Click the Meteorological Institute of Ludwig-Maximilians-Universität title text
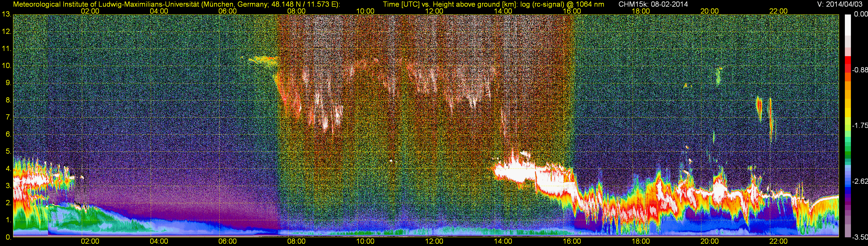 click(x=176, y=4)
